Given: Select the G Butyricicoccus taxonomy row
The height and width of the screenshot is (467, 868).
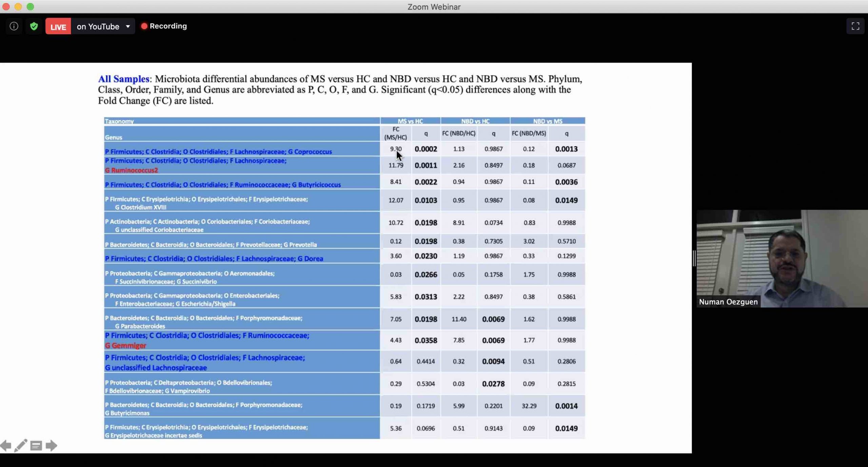Looking at the screenshot, I should point(242,182).
